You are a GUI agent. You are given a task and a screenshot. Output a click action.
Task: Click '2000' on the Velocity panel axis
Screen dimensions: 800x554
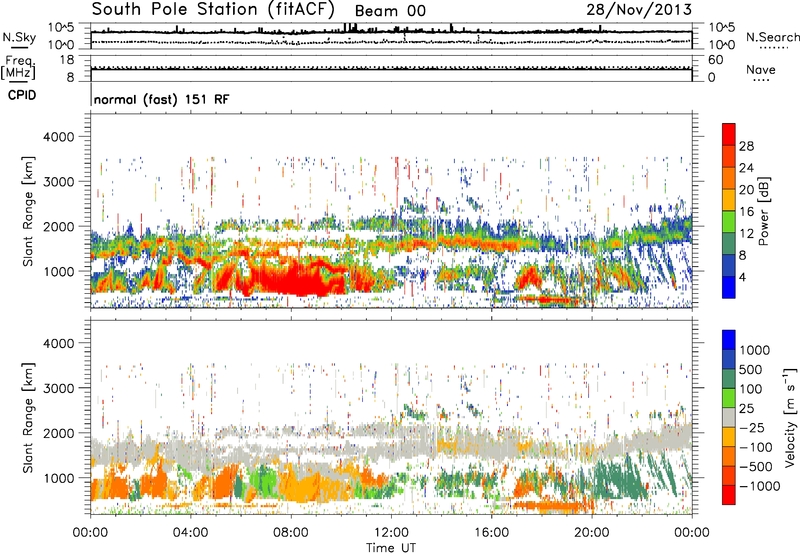coord(59,433)
